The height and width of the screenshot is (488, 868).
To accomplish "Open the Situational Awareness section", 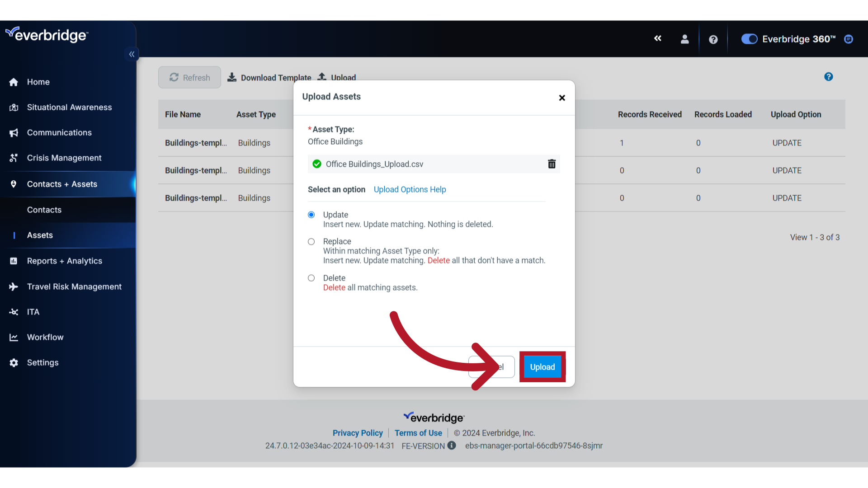I will coord(69,107).
